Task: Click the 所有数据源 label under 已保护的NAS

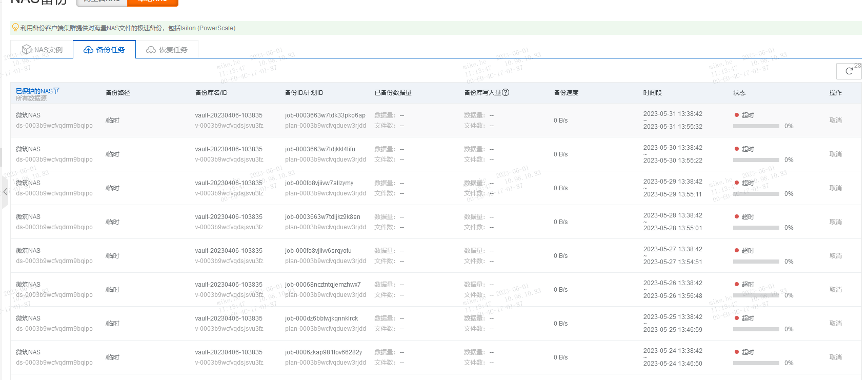Action: pos(31,98)
